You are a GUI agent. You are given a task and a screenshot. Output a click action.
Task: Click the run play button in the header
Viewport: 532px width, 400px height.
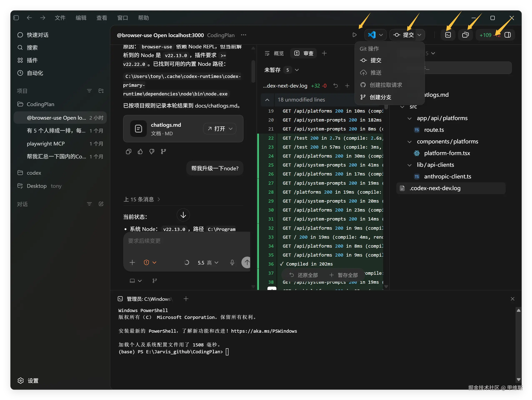354,35
